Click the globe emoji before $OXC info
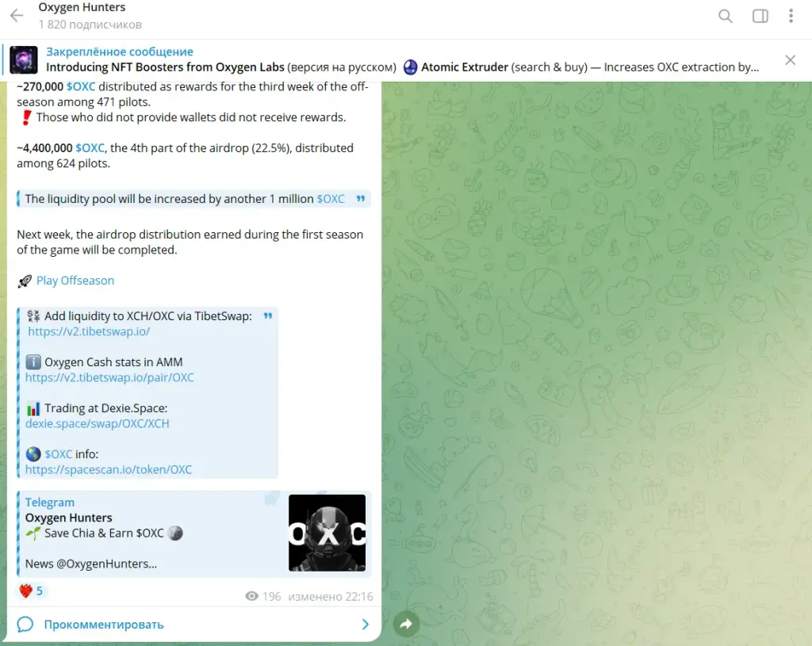Screen dimensions: 812x646 point(33,454)
